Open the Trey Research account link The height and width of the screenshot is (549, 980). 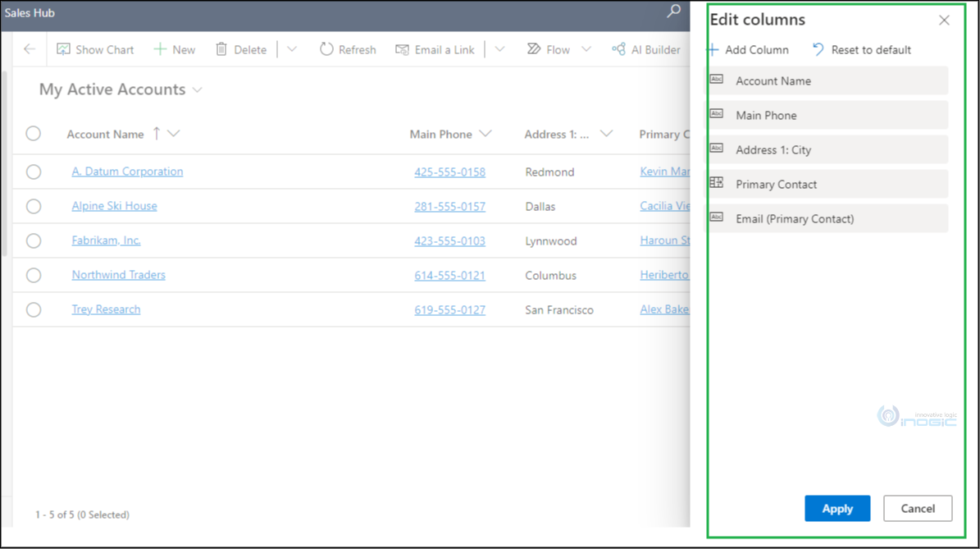(107, 309)
